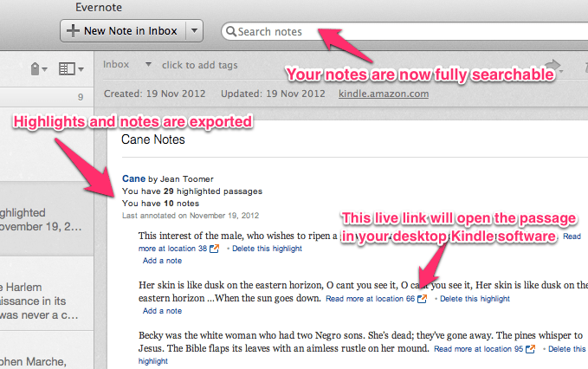Click Read more at location 66
This screenshot has height=369, width=588.
click(370, 299)
